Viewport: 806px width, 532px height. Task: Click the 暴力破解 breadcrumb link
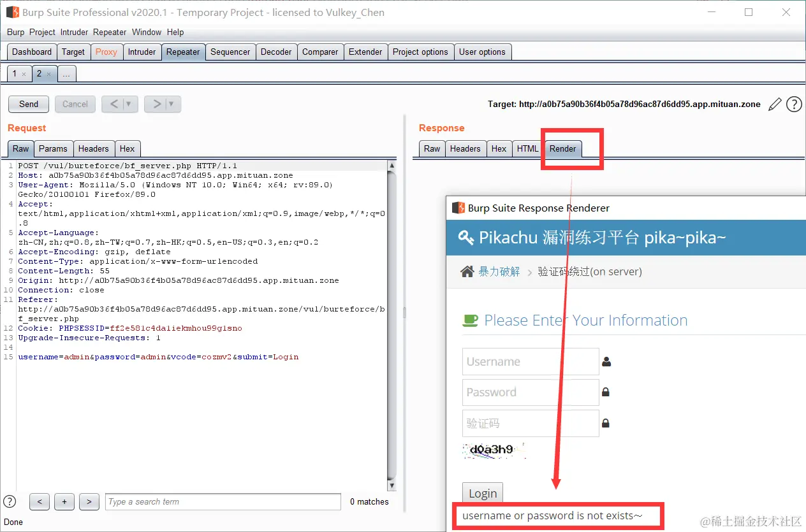(x=499, y=272)
